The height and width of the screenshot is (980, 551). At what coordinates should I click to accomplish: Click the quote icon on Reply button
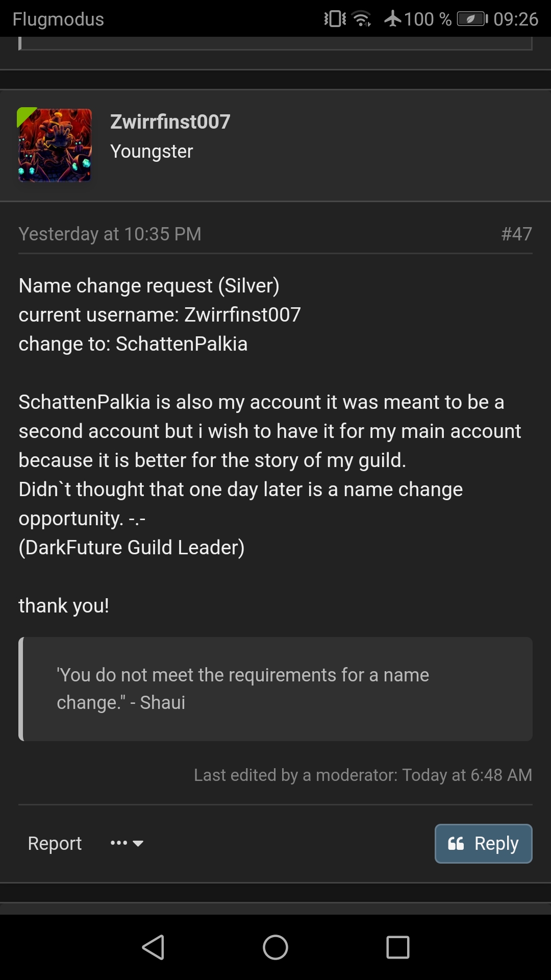(456, 844)
